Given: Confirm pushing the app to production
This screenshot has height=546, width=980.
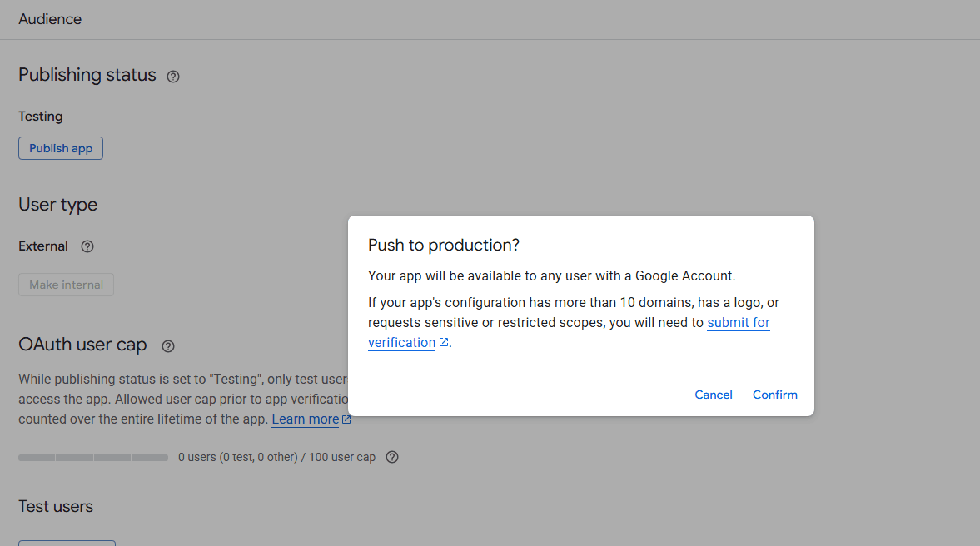Looking at the screenshot, I should point(774,395).
